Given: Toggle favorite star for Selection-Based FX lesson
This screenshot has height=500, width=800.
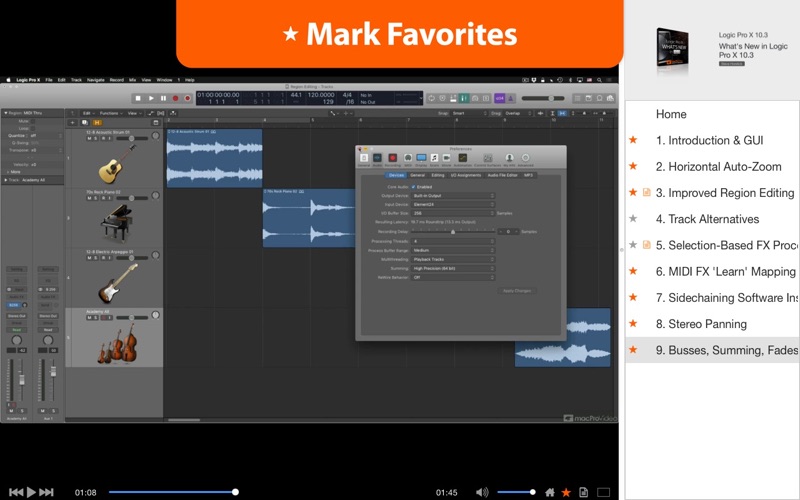Looking at the screenshot, I should 633,245.
